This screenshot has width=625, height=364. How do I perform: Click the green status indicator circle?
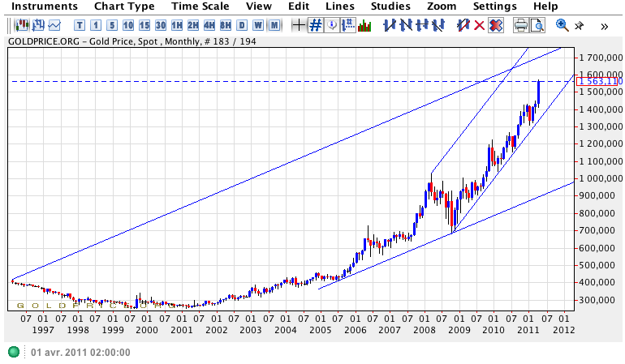14,352
